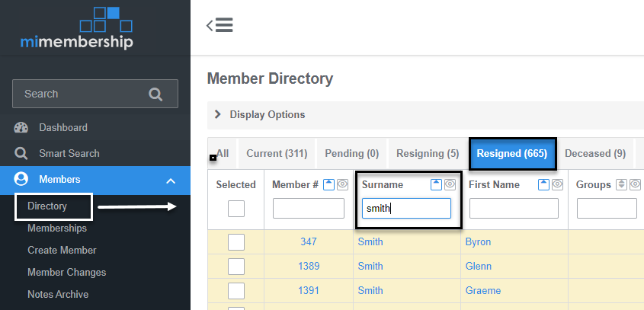644x310 pixels.
Task: Click the Dashboard gauge icon
Action: click(21, 128)
